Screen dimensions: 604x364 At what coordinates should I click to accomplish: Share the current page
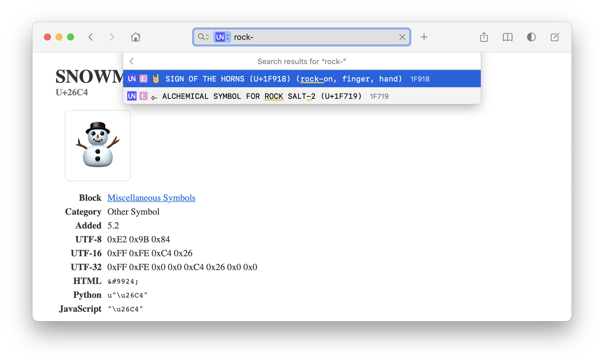pos(484,37)
